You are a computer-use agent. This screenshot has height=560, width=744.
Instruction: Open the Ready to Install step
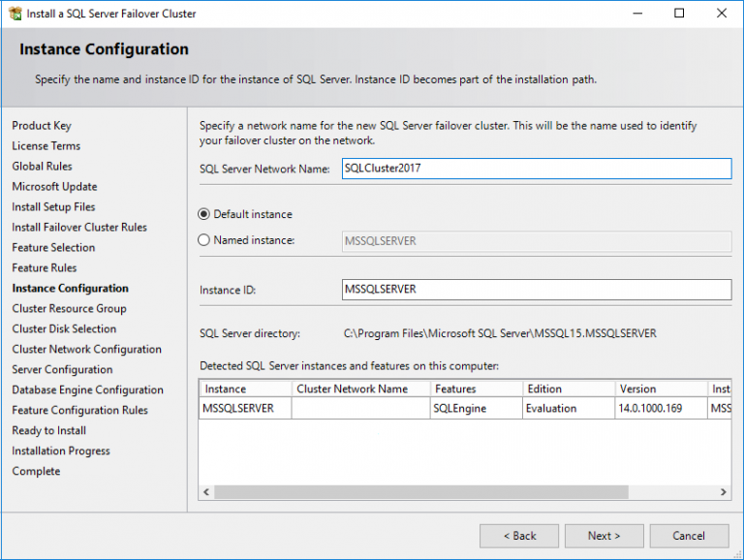[48, 430]
